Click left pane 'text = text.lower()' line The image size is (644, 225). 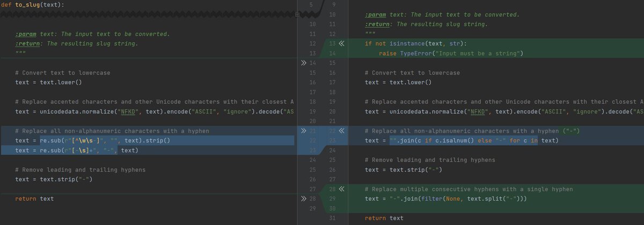point(49,82)
